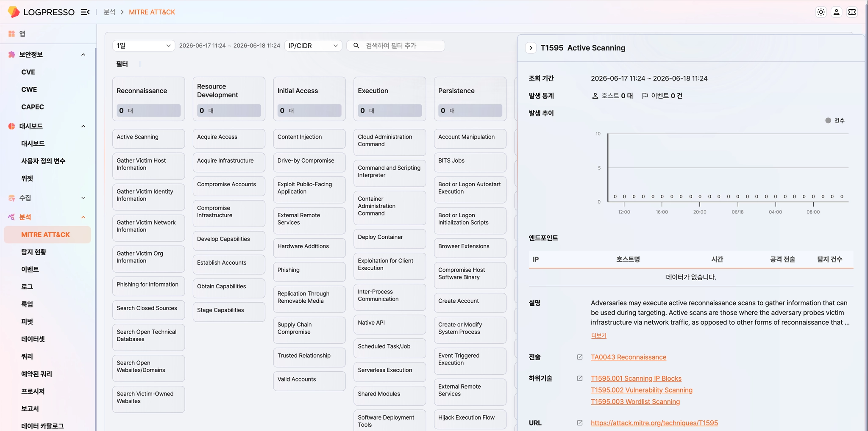The width and height of the screenshot is (868, 431).
Task: Collapse the T1595 detail panel arrow
Action: point(531,48)
